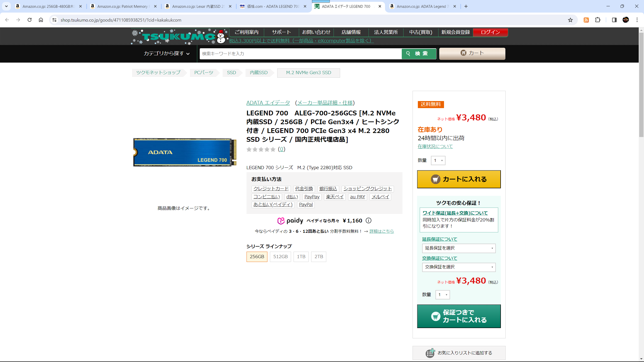Go back to the previous page
Screen dimensions: 644x362
click(7, 20)
